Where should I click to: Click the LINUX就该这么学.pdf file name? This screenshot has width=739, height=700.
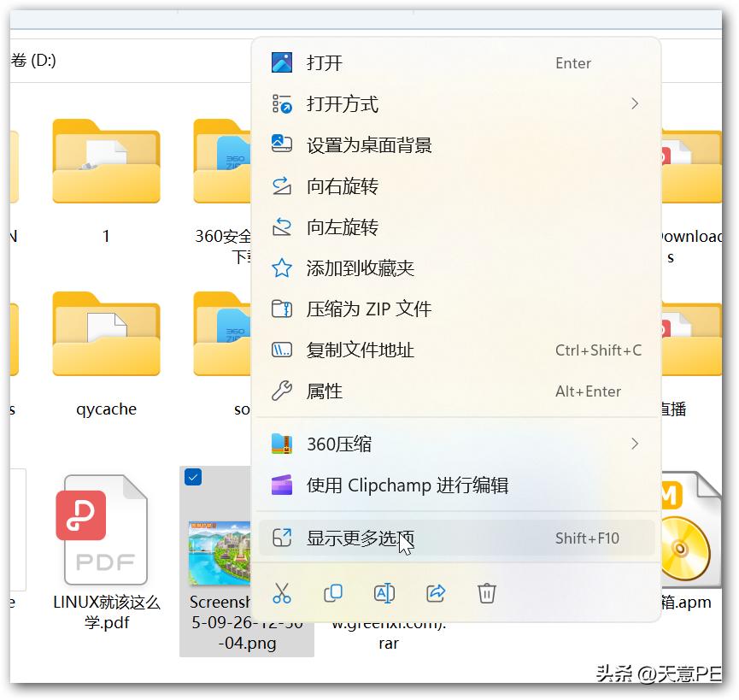click(107, 612)
